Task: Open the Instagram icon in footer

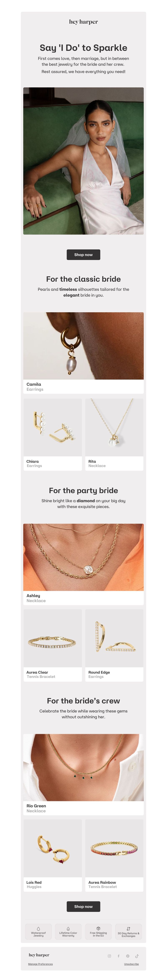Action: coord(109,956)
